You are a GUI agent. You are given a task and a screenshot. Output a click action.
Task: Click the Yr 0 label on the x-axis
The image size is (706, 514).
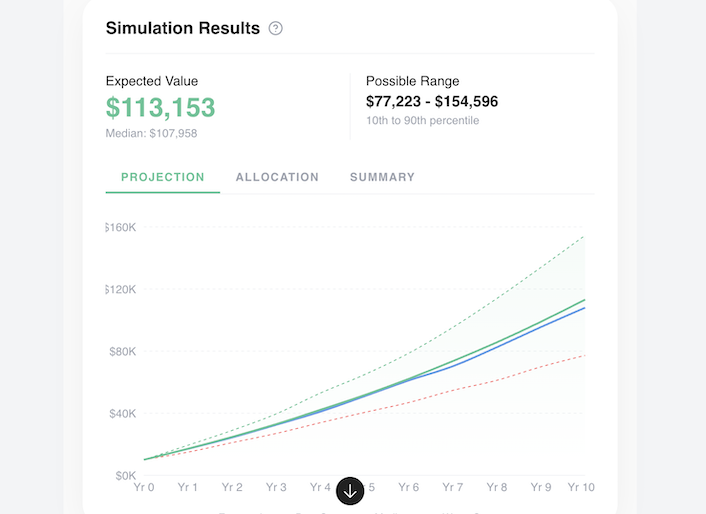click(144, 487)
